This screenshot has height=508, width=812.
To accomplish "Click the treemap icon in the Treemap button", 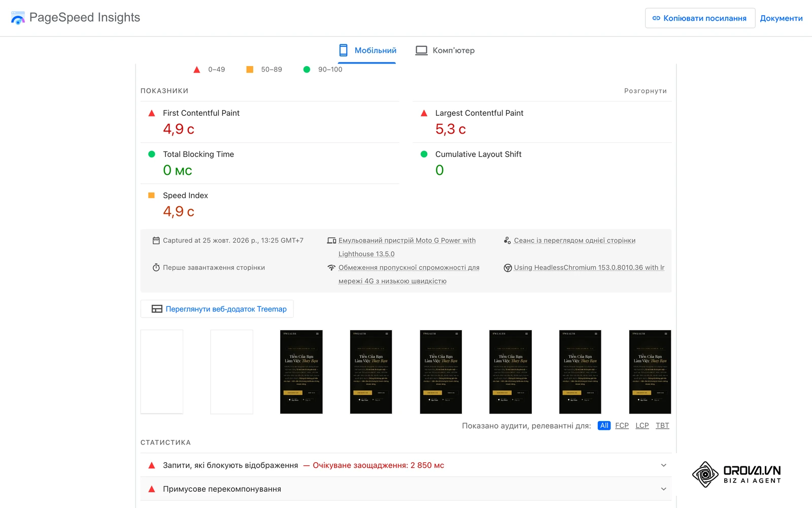I will [x=157, y=309].
